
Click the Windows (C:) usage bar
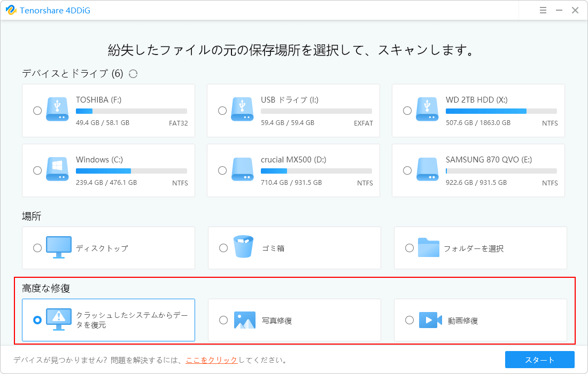click(131, 172)
